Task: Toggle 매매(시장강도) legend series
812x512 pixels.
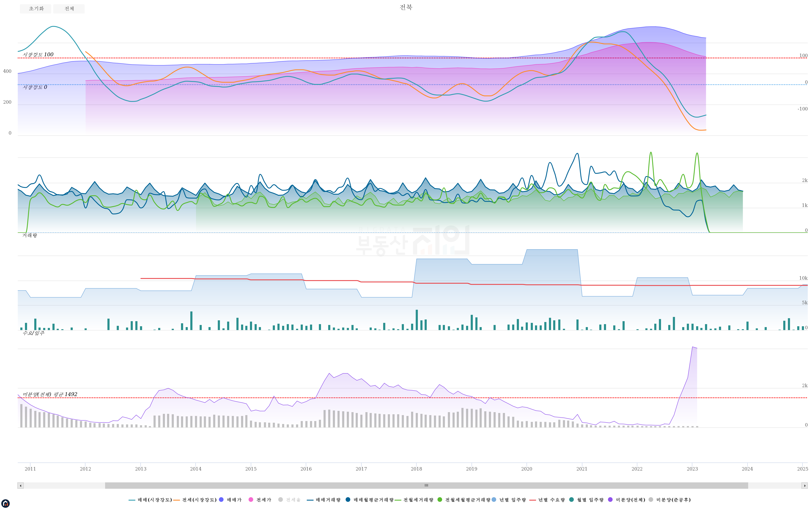Action: (154, 500)
